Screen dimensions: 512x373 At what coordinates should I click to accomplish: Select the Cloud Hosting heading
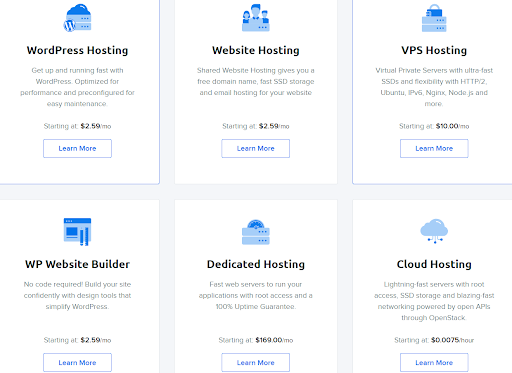pyautogui.click(x=434, y=264)
